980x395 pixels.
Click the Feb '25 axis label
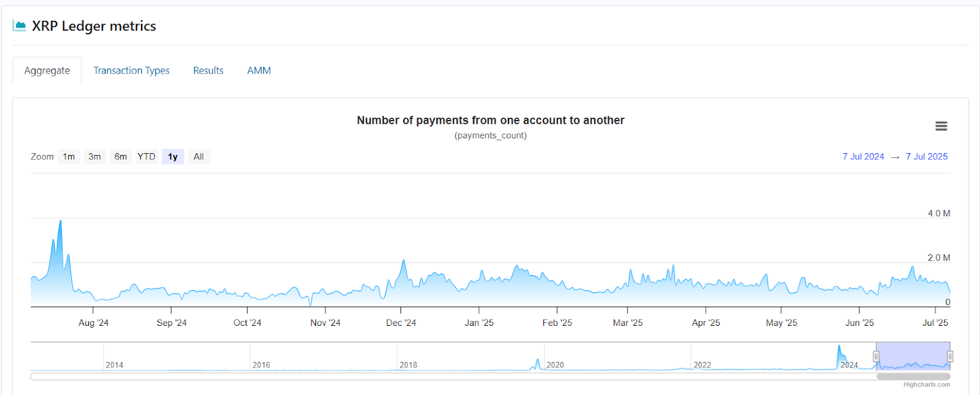[557, 323]
